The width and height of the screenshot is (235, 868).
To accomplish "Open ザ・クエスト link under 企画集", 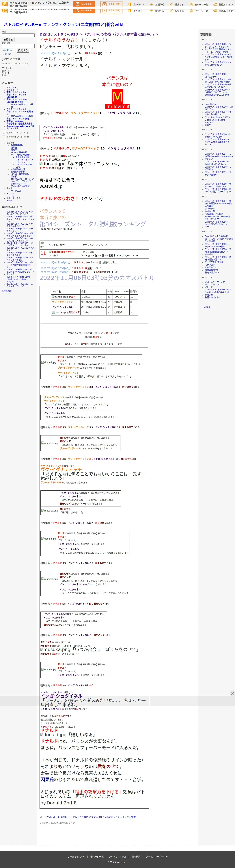I will click(x=17, y=191).
